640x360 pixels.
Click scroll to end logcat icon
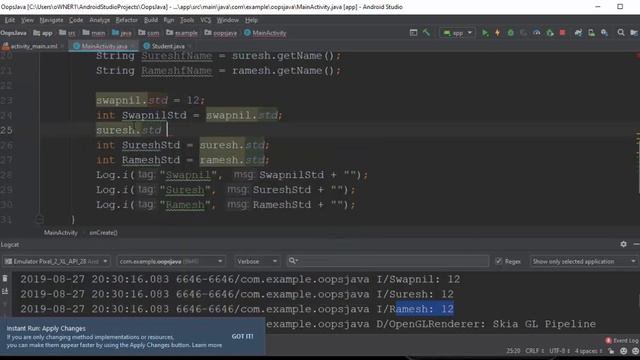5,291
